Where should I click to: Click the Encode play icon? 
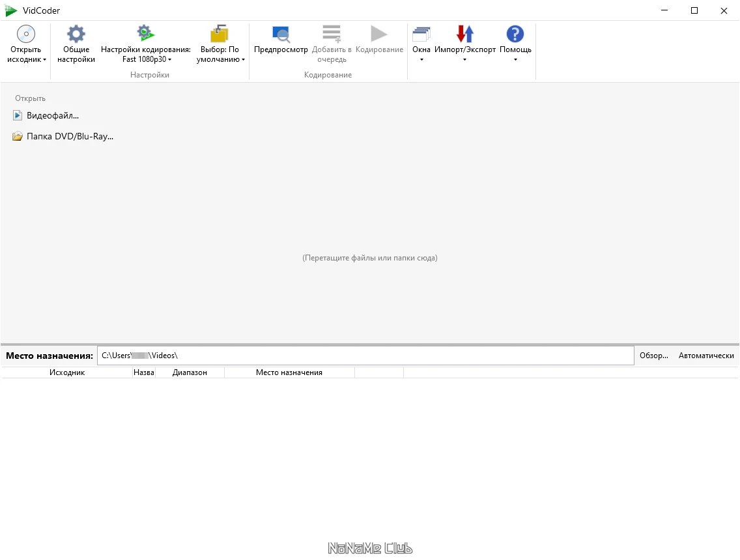(x=379, y=34)
